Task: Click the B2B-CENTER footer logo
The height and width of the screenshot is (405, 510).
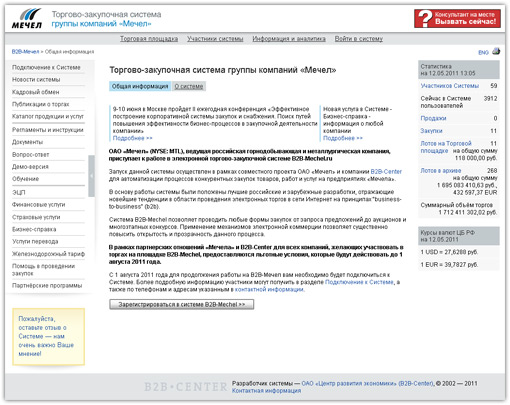Action: click(186, 387)
